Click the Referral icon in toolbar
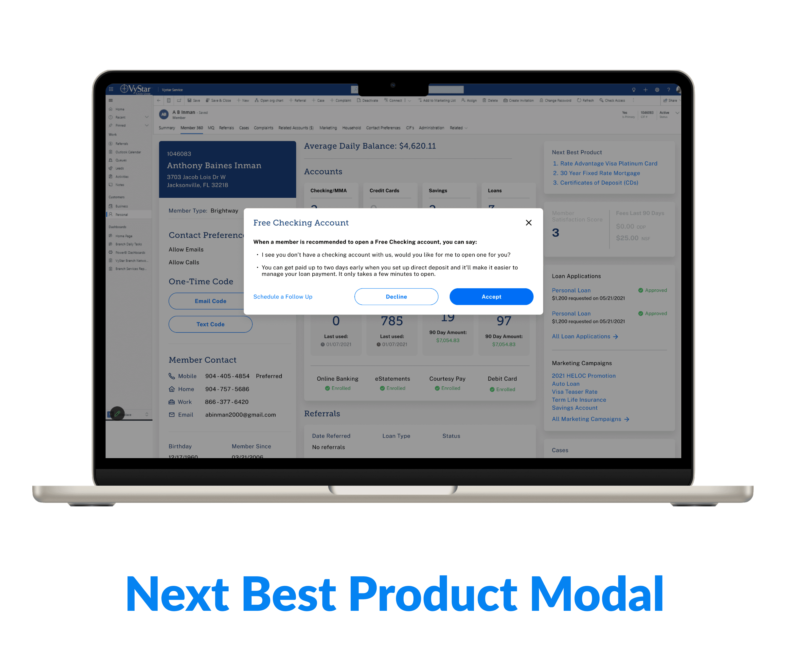Image resolution: width=789 pixels, height=672 pixels. click(299, 101)
